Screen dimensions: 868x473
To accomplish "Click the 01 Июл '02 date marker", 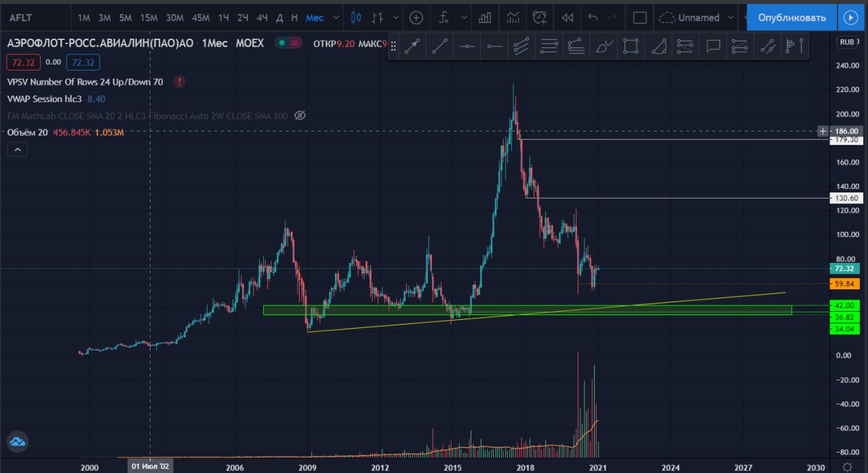I will click(x=150, y=466).
